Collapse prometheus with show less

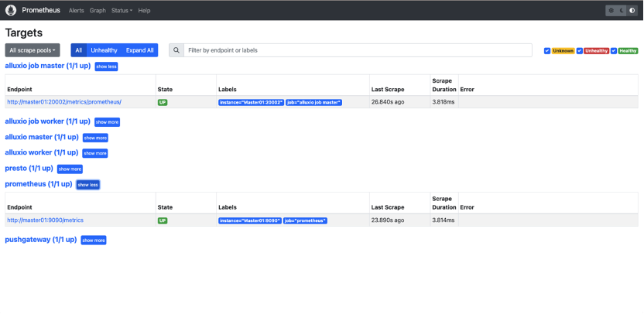pos(88,185)
